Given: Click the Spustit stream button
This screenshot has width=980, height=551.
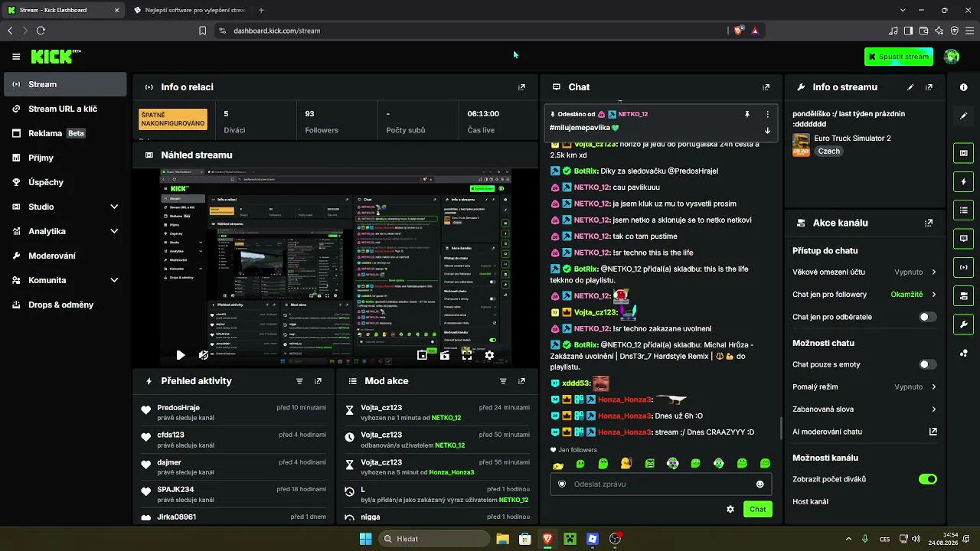Looking at the screenshot, I should pos(899,57).
